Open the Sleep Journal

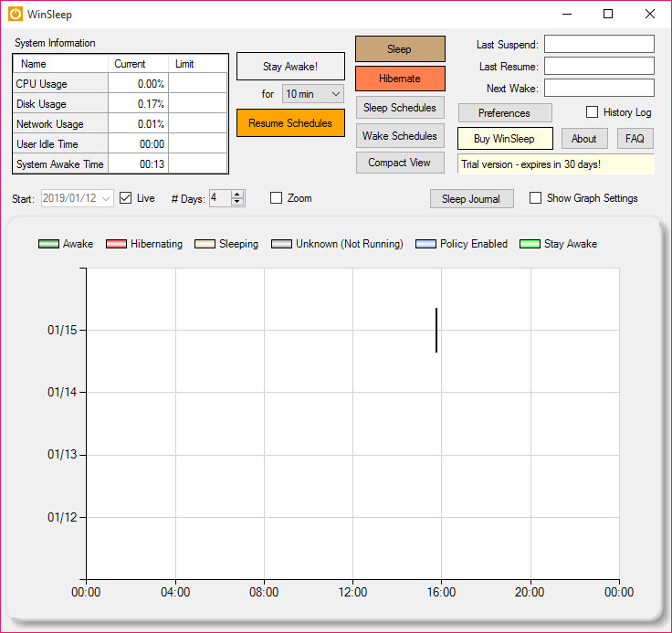point(471,199)
